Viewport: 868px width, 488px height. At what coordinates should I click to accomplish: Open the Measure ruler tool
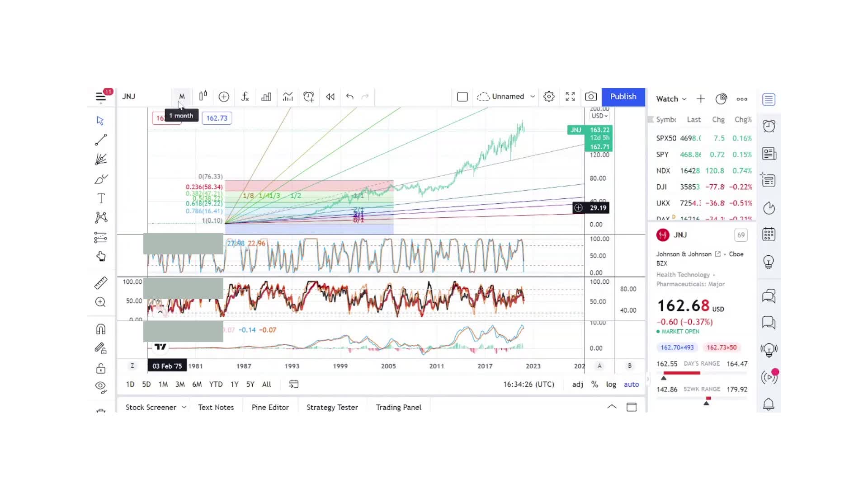coord(101,282)
